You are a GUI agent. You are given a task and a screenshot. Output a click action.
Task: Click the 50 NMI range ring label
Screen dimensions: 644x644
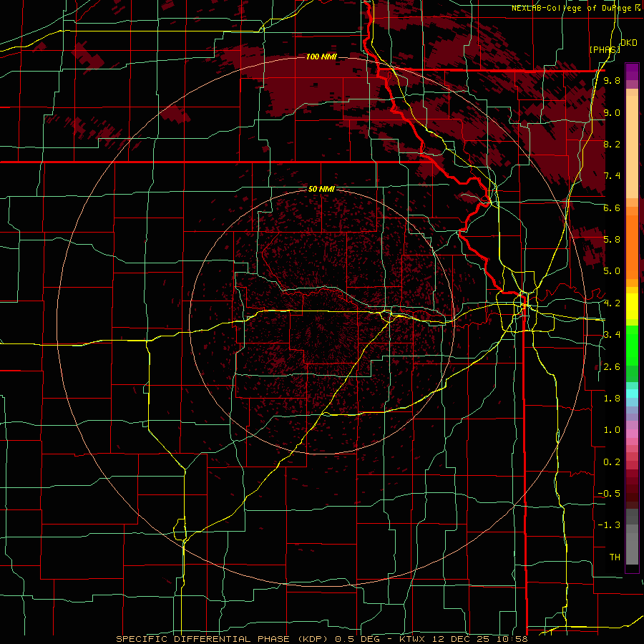coord(321,190)
